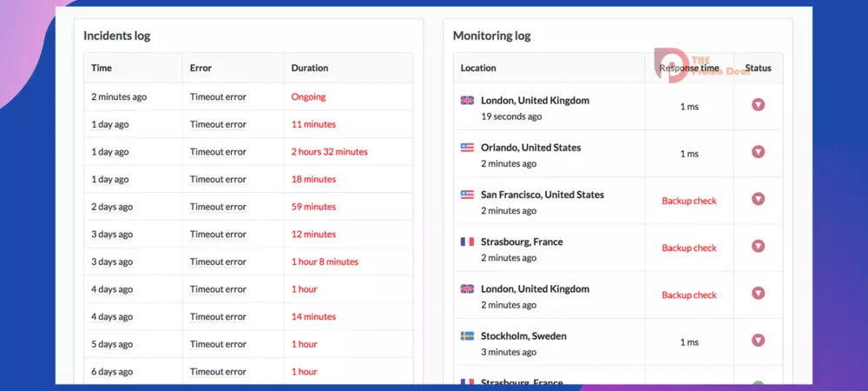Click the down status icon for San Francisco
Viewport: 868px width, 391px height.
[x=758, y=199]
